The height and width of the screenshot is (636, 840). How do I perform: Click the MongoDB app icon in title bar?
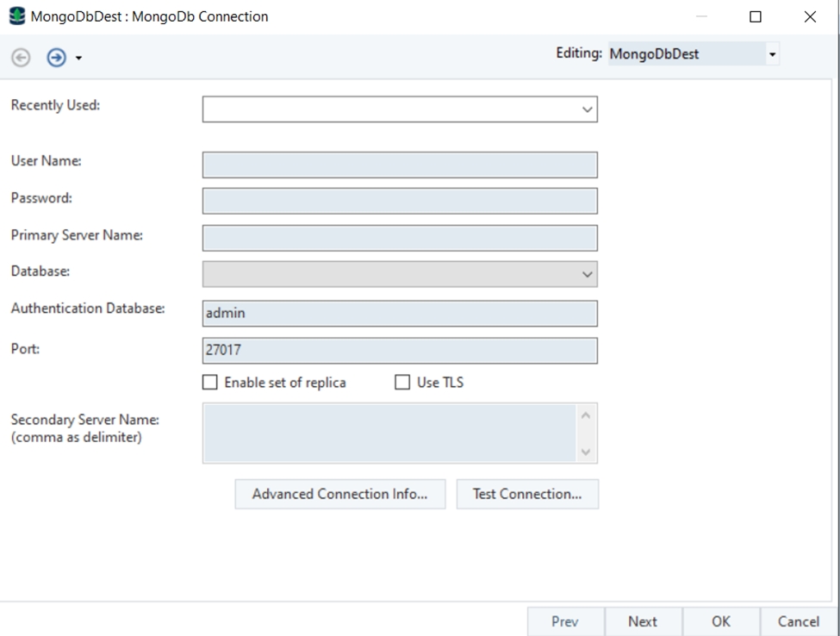(x=17, y=16)
